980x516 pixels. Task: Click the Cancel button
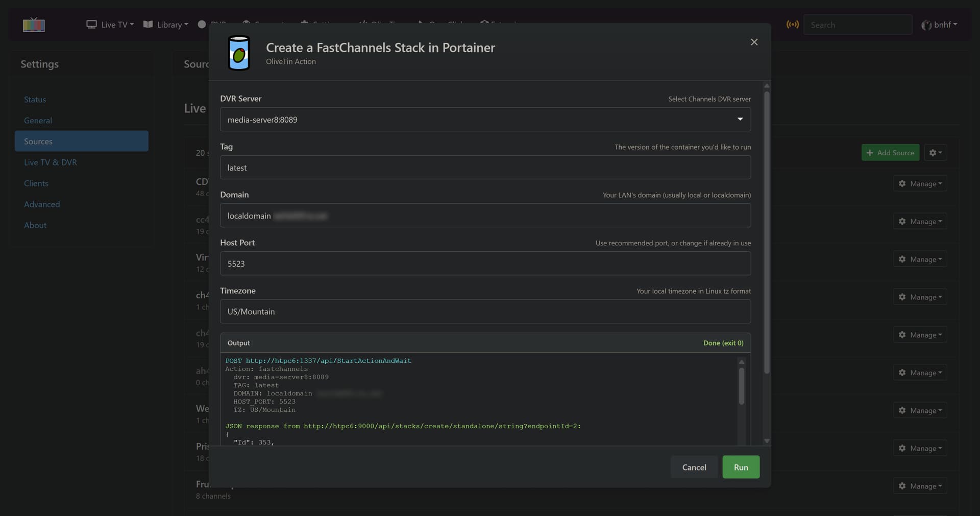coord(694,467)
